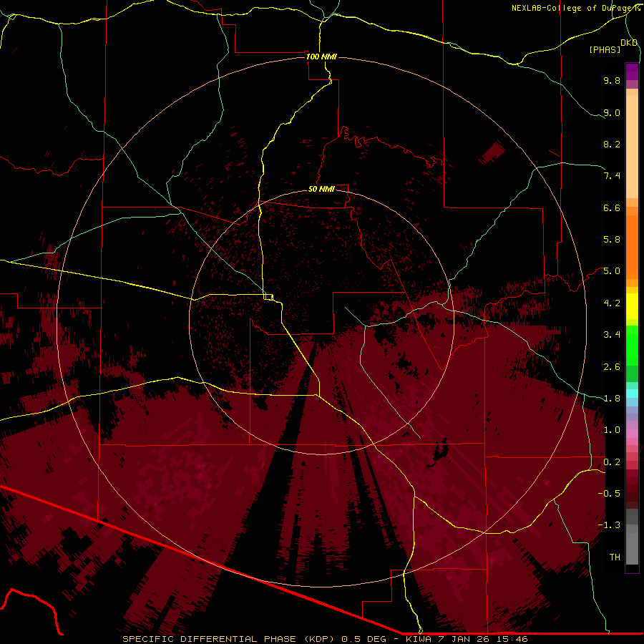Click the pale peach segment of color bar
Image resolution: width=644 pixels, height=644 pixels.
point(632,147)
